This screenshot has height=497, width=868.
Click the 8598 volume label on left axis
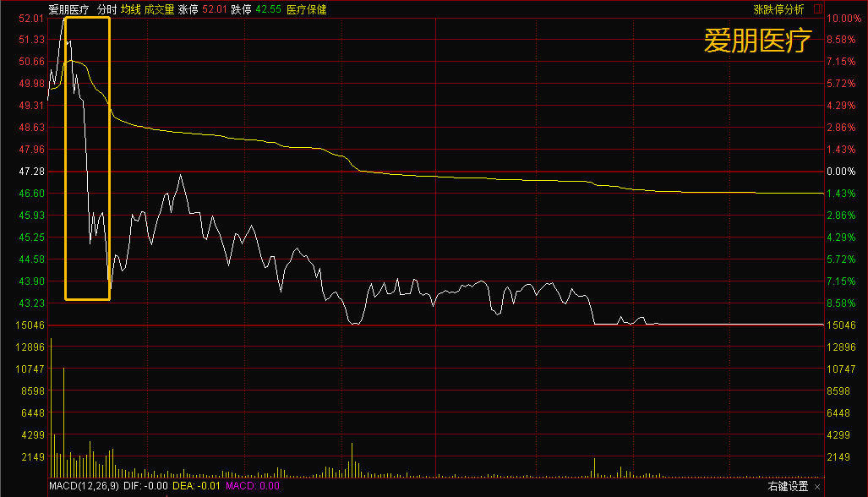coord(33,391)
